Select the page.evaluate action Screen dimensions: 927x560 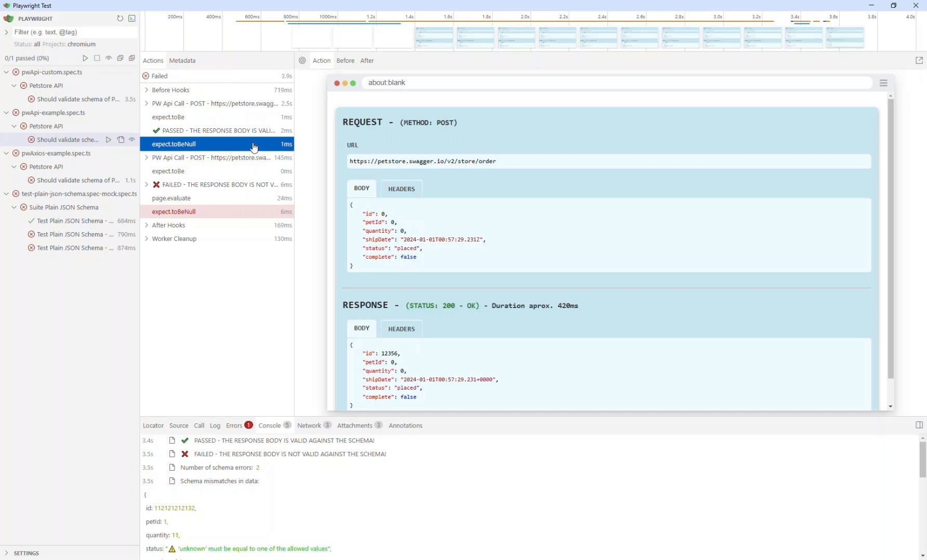(217, 198)
